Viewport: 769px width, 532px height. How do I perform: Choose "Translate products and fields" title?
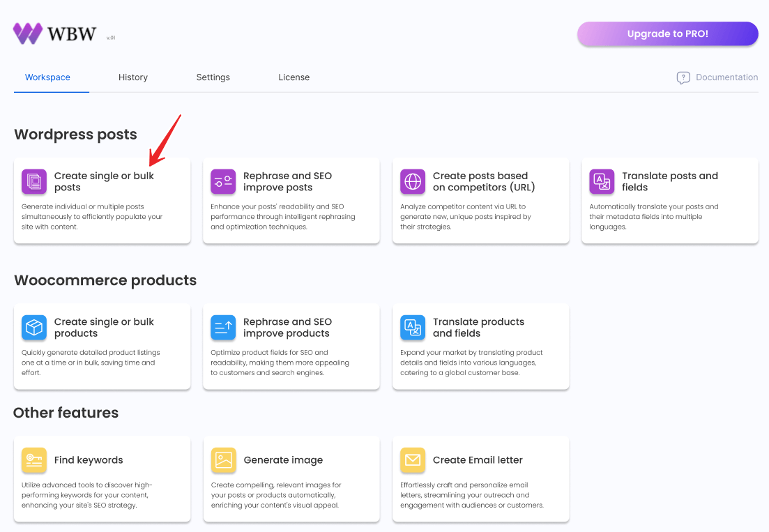pos(479,328)
